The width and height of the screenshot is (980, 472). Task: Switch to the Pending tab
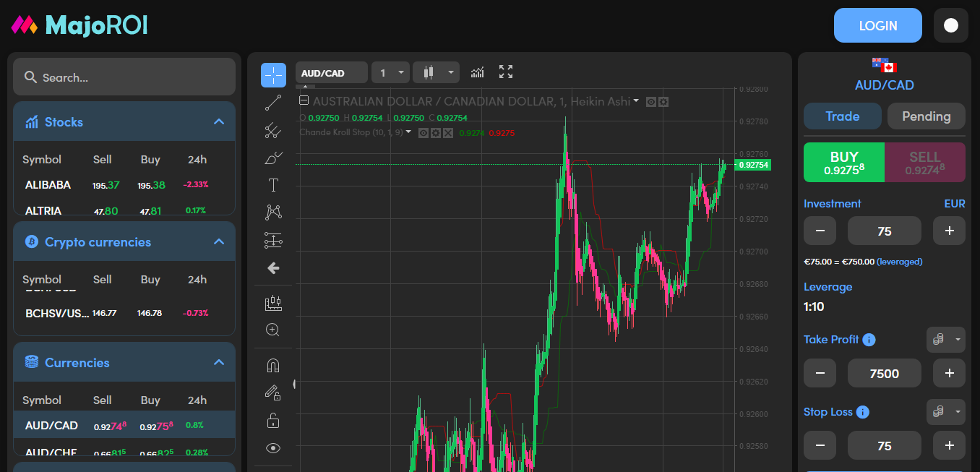point(927,116)
